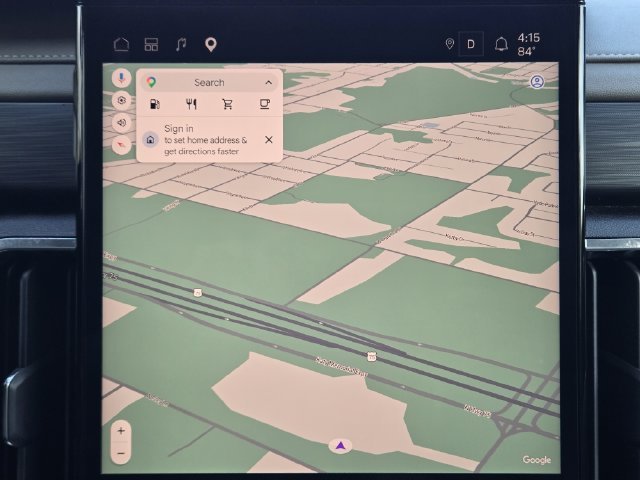Click the Search field
This screenshot has height=480, width=640.
point(209,82)
